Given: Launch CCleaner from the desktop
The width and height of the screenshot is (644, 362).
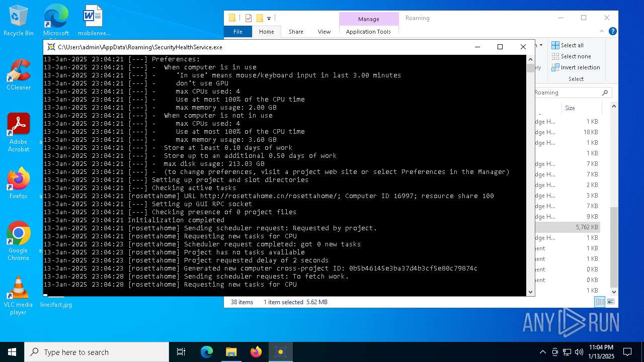Looking at the screenshot, I should click(x=19, y=75).
